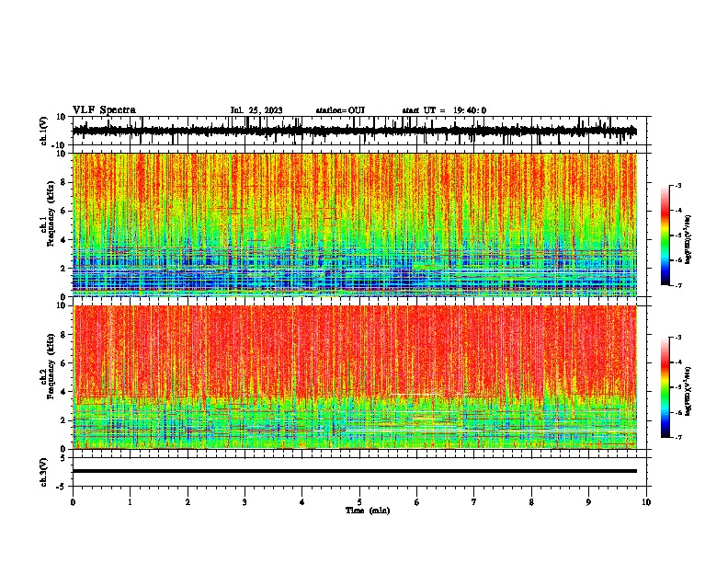Click the "-5" tick on ch.3(V) axis
The image size is (728, 563).
point(63,487)
